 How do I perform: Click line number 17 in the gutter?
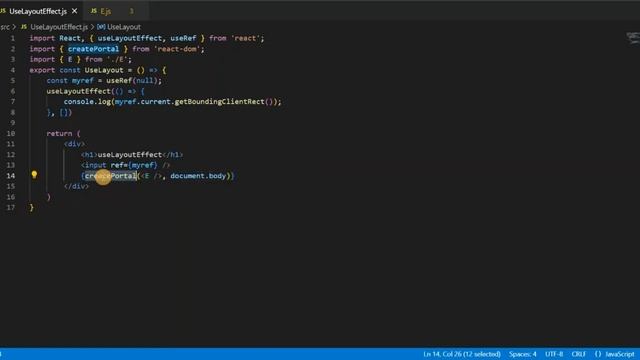click(x=11, y=207)
